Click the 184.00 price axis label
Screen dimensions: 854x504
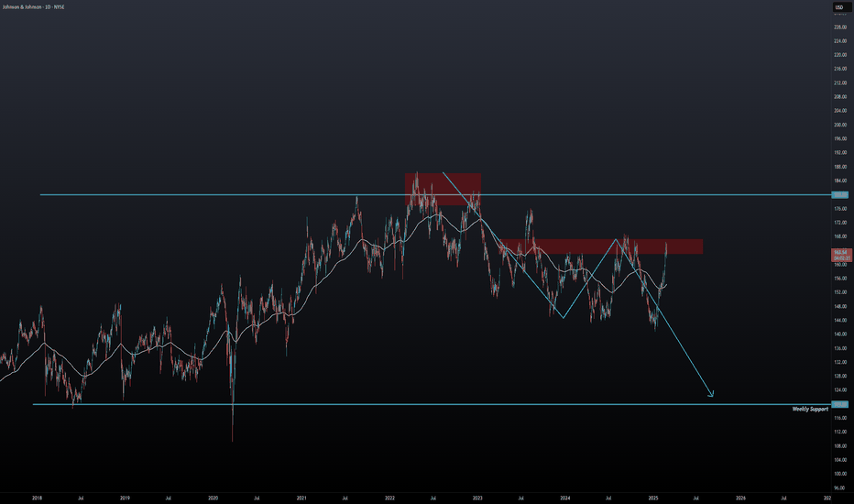[x=840, y=181]
